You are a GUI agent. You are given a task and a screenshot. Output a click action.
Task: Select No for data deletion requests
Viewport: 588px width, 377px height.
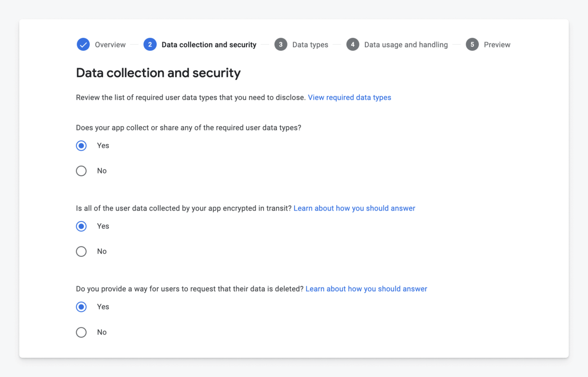(x=81, y=332)
